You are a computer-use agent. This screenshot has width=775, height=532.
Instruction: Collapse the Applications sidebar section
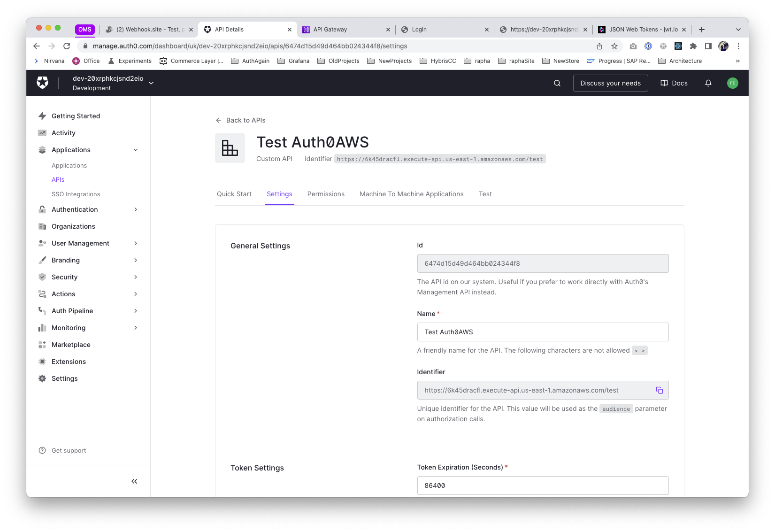pos(136,150)
